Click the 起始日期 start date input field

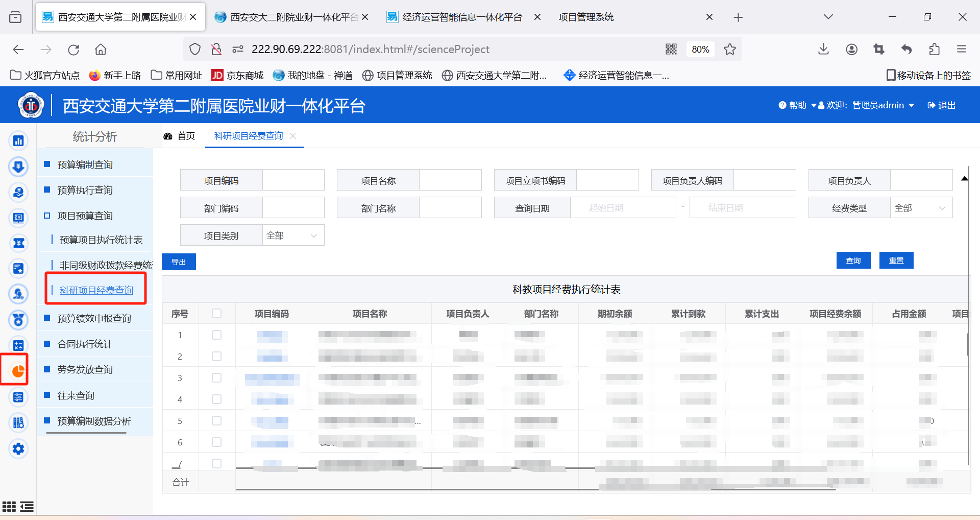[623, 207]
